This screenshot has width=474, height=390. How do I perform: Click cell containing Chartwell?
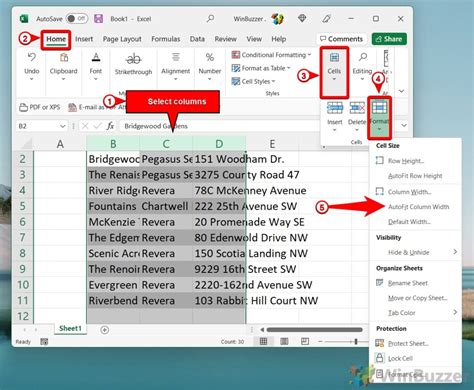point(166,206)
